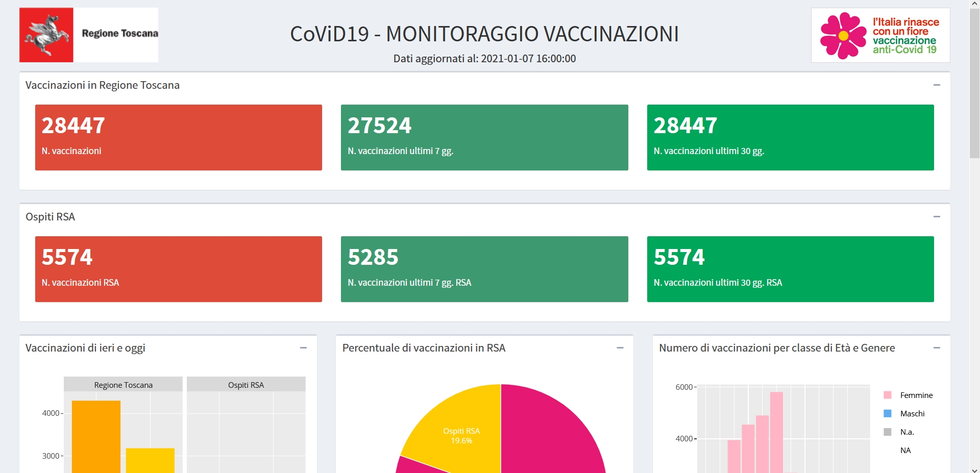Click the 5574 N. vaccinazioni RSA box
The height and width of the screenshot is (473, 980).
pyautogui.click(x=179, y=269)
